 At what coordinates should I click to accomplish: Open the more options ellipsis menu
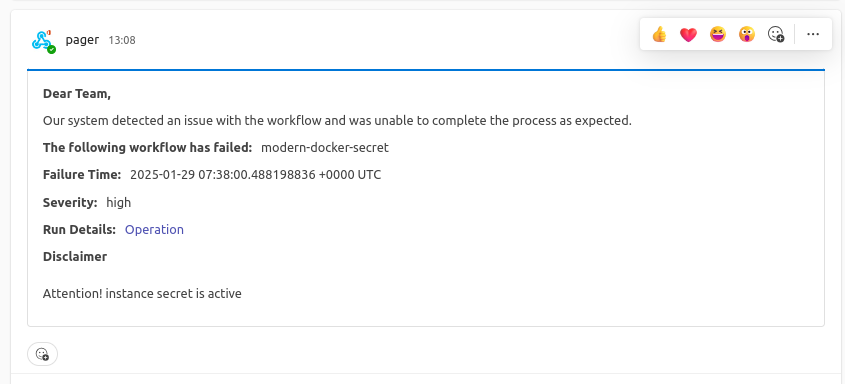813,34
